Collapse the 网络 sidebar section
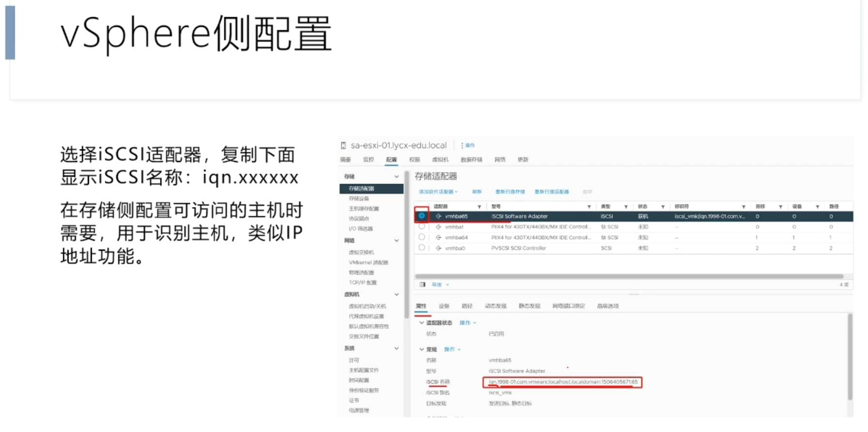The width and height of the screenshot is (868, 432). [x=396, y=240]
